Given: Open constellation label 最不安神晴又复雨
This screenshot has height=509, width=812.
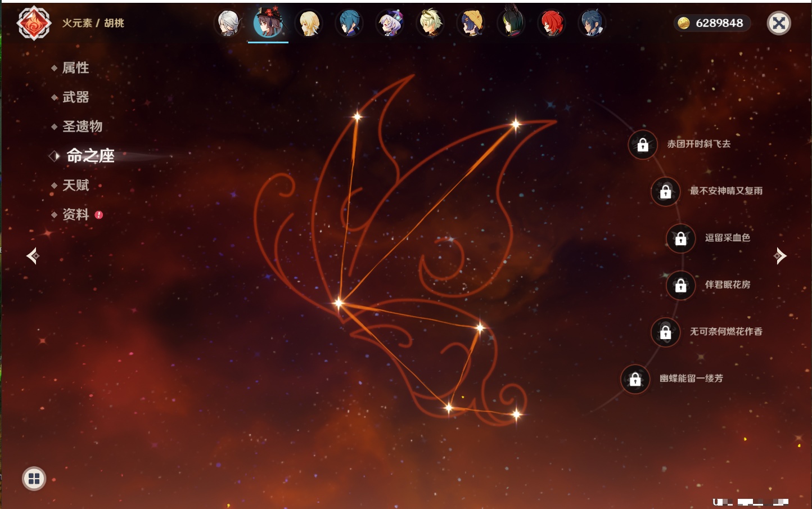Looking at the screenshot, I should coord(726,191).
